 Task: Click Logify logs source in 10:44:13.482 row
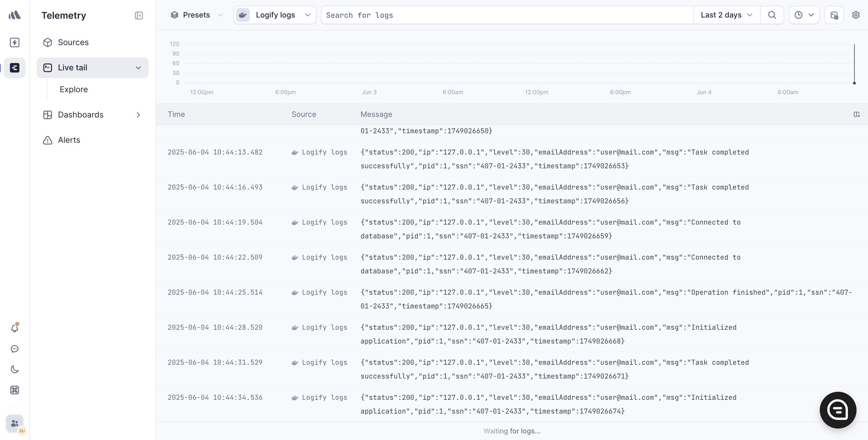319,153
